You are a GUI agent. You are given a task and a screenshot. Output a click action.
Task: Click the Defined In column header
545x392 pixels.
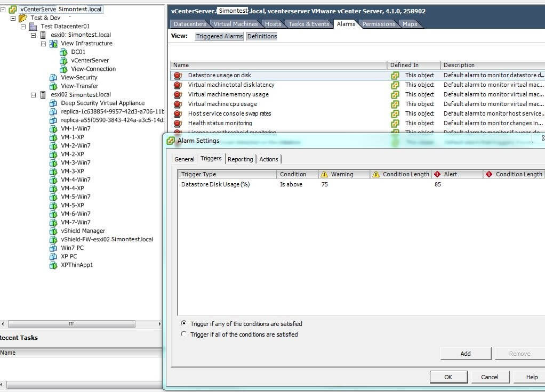coord(414,66)
